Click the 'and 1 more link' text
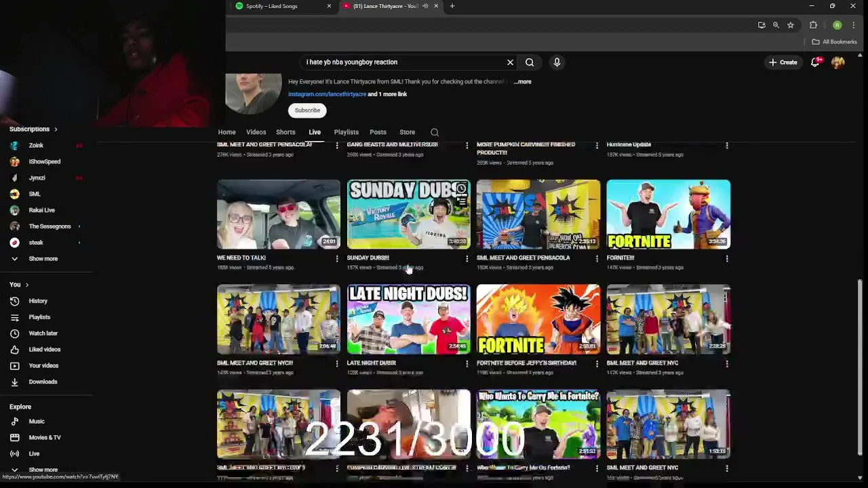This screenshot has width=868, height=488. [x=387, y=94]
